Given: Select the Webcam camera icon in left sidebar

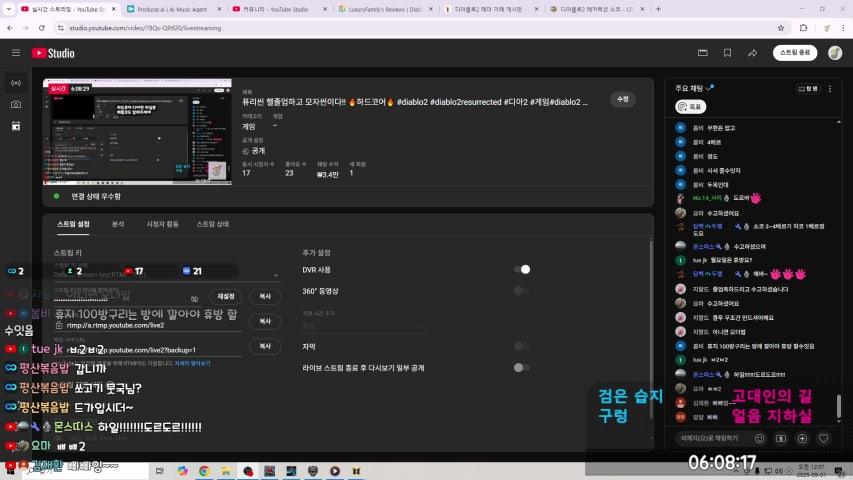Looking at the screenshot, I should coord(16,104).
